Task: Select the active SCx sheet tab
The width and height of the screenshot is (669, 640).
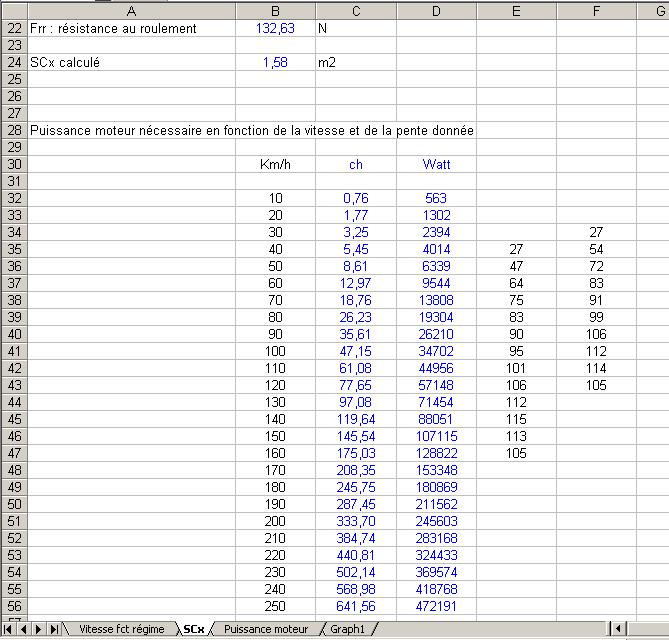Action: (194, 630)
